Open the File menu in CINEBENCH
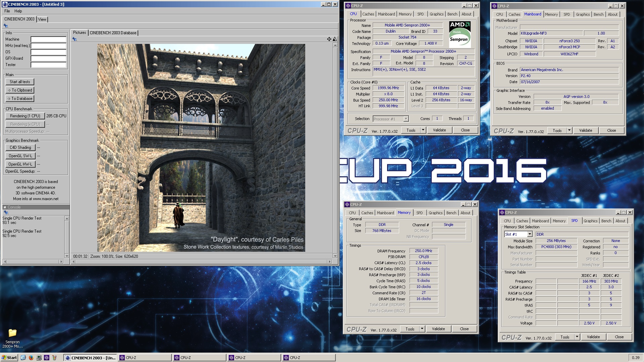This screenshot has height=362, width=644. (7, 11)
